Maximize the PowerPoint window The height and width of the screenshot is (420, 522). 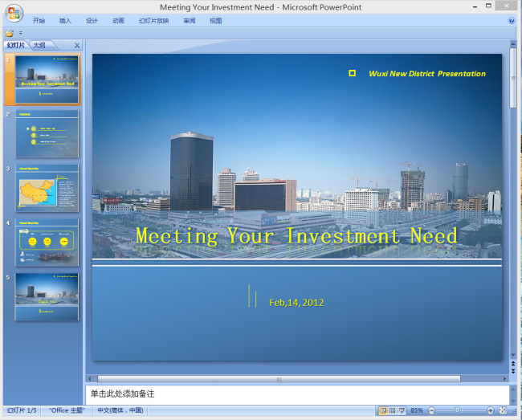(x=488, y=6)
